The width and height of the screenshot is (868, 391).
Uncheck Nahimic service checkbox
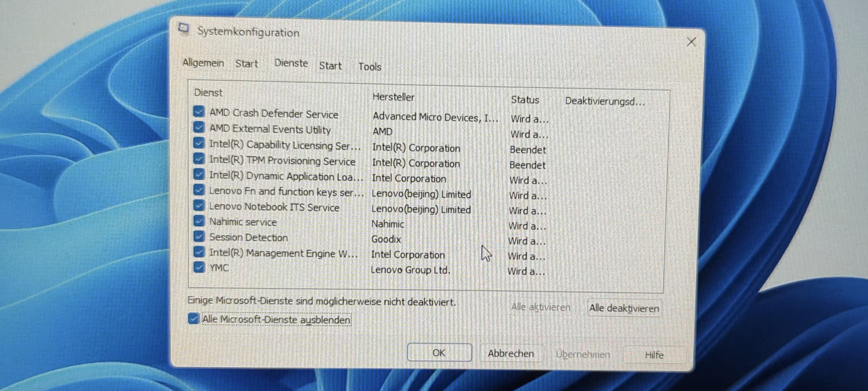point(199,220)
